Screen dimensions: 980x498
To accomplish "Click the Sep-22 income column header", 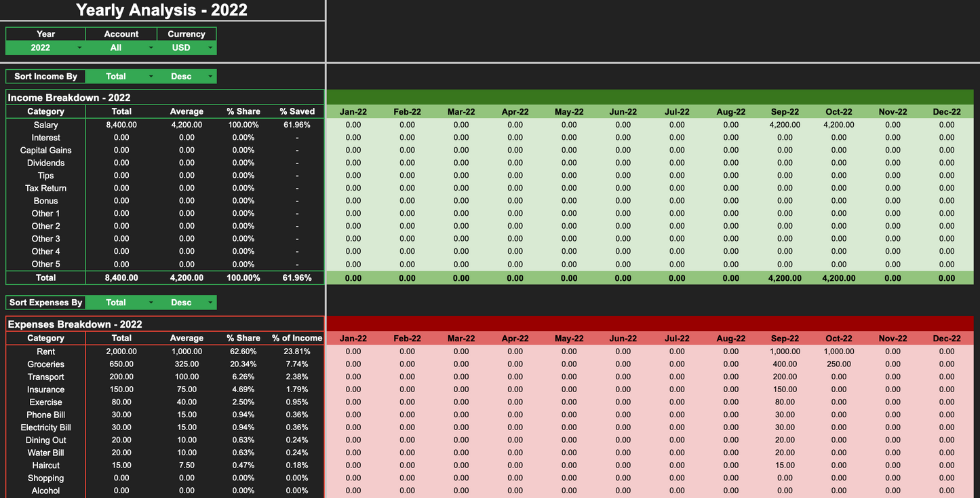I will coord(784,111).
